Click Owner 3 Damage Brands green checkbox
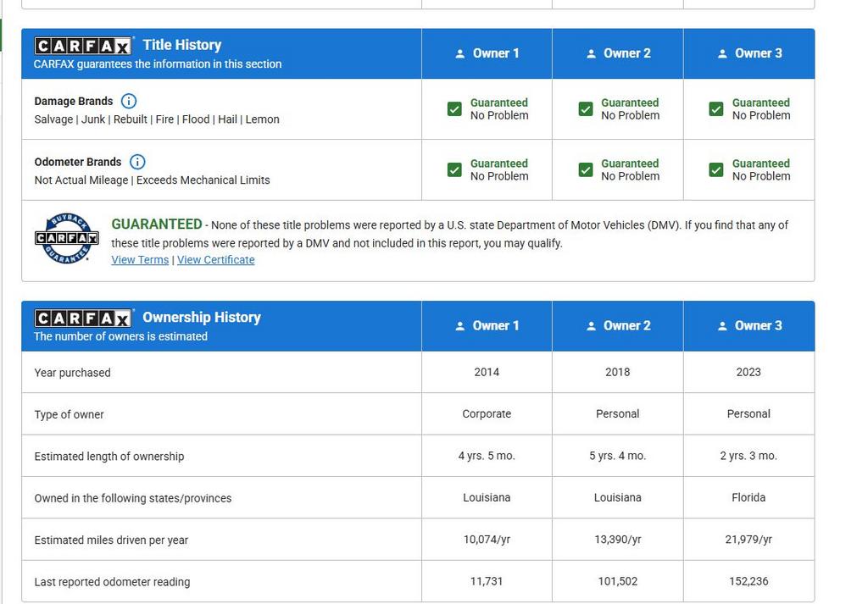This screenshot has height=604, width=868. (x=716, y=109)
